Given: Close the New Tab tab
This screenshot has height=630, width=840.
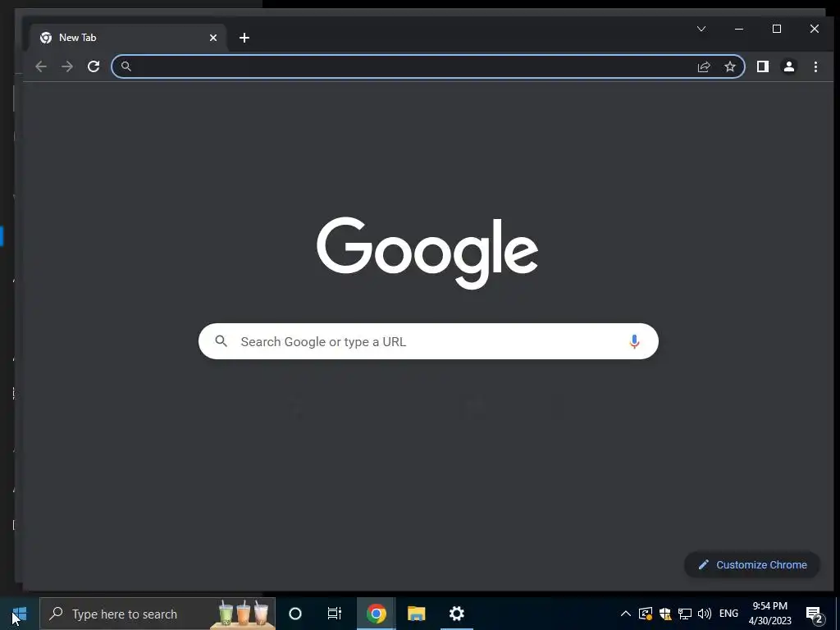Looking at the screenshot, I should tap(213, 38).
